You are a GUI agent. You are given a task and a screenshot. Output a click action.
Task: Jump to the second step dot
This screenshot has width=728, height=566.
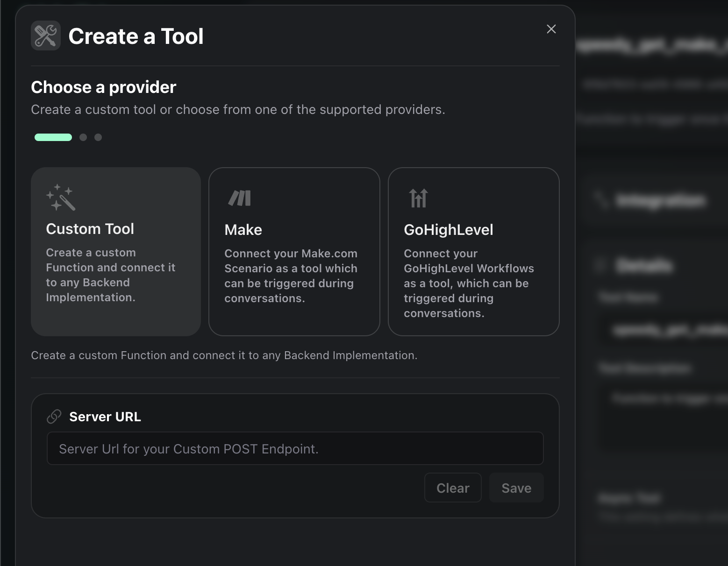83,137
